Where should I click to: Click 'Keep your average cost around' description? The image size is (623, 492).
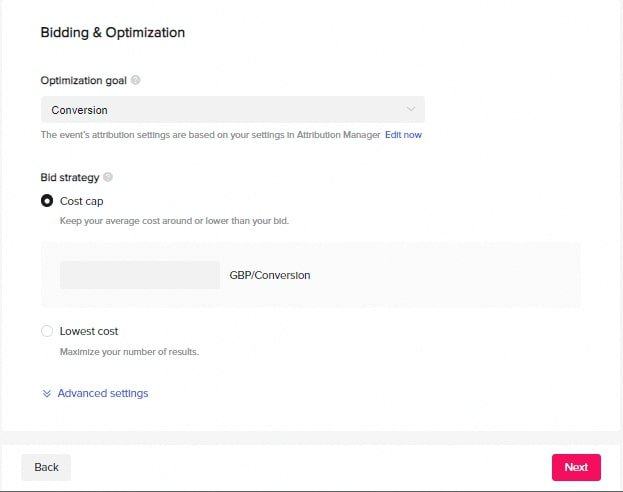(x=174, y=221)
